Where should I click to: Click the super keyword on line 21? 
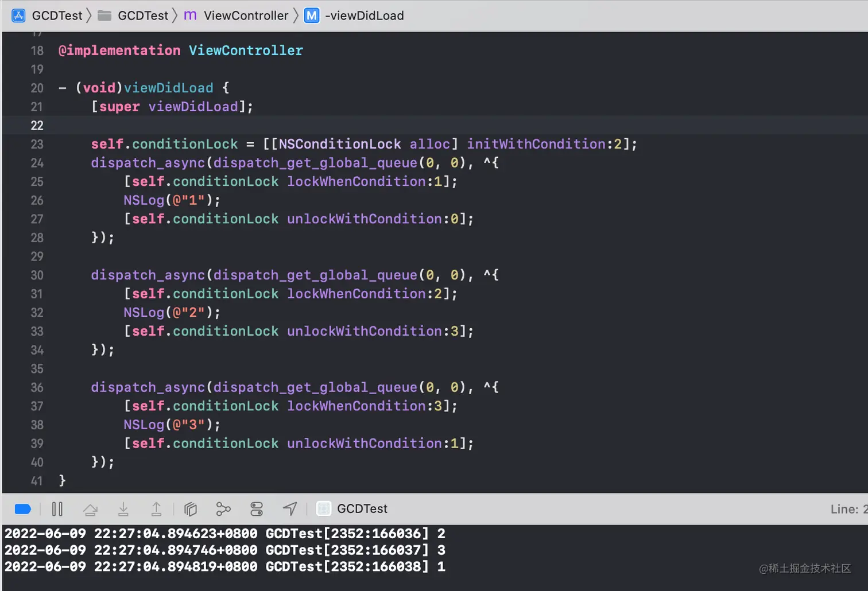[119, 107]
